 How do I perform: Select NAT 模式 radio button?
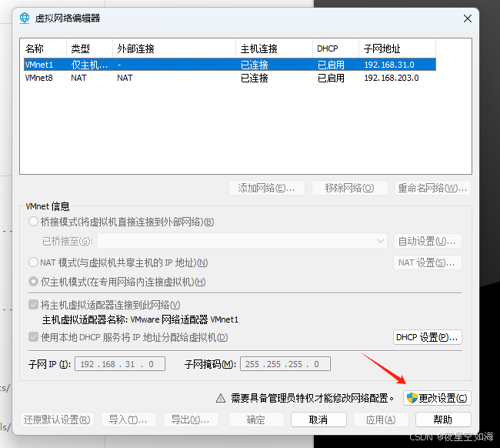click(33, 262)
